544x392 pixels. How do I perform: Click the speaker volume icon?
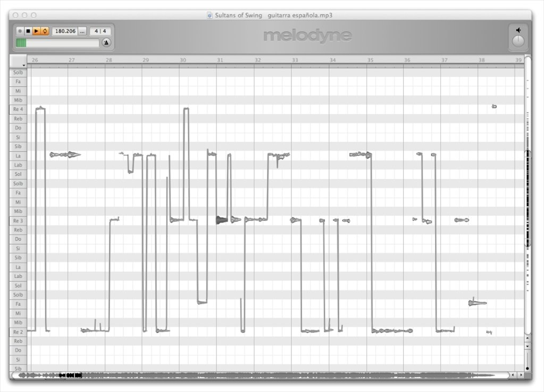518,30
